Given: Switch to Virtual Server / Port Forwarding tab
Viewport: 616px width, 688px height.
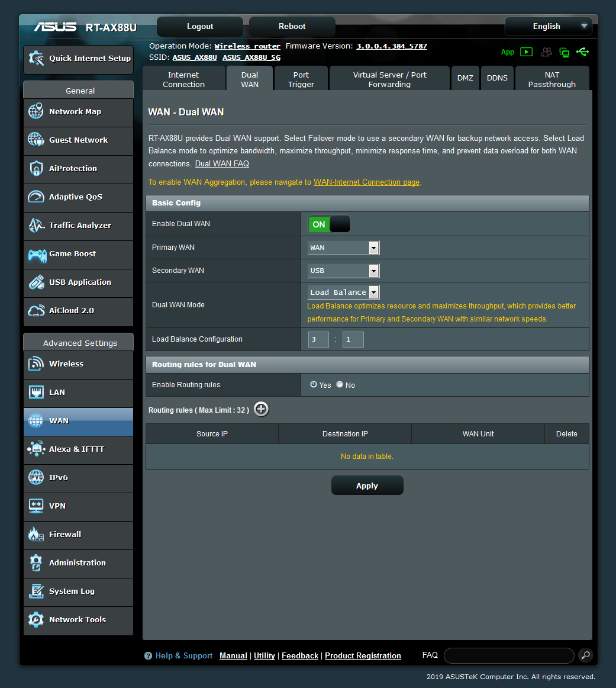Looking at the screenshot, I should coord(390,79).
